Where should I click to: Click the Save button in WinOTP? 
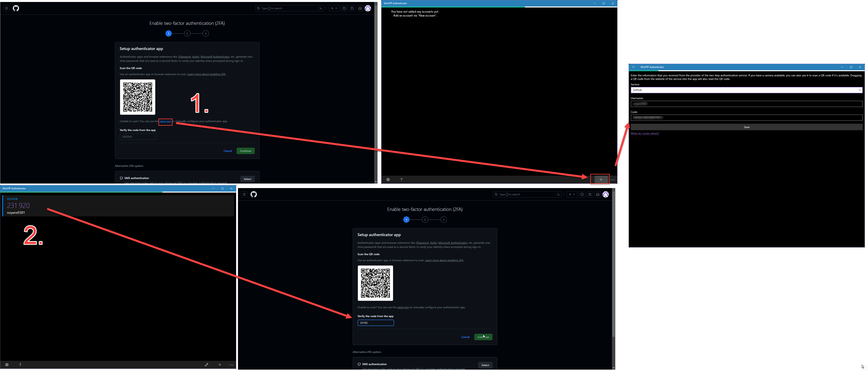tap(747, 127)
